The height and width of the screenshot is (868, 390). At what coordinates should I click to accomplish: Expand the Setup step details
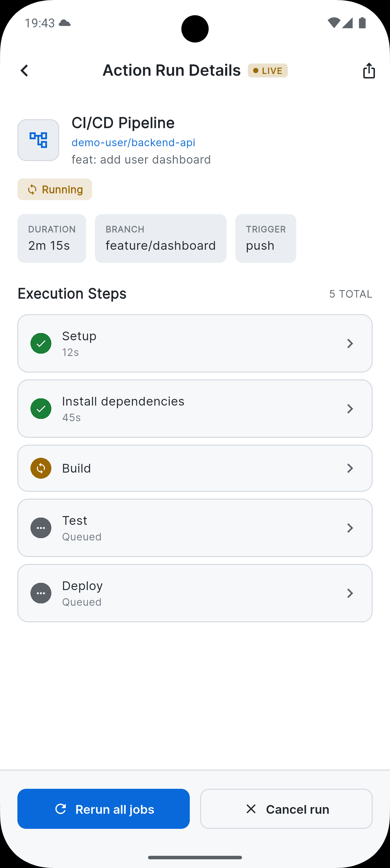pyautogui.click(x=350, y=343)
